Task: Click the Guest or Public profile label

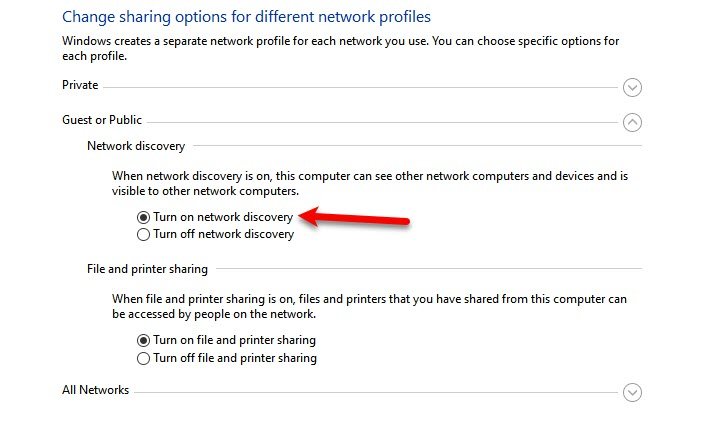Action: tap(102, 120)
